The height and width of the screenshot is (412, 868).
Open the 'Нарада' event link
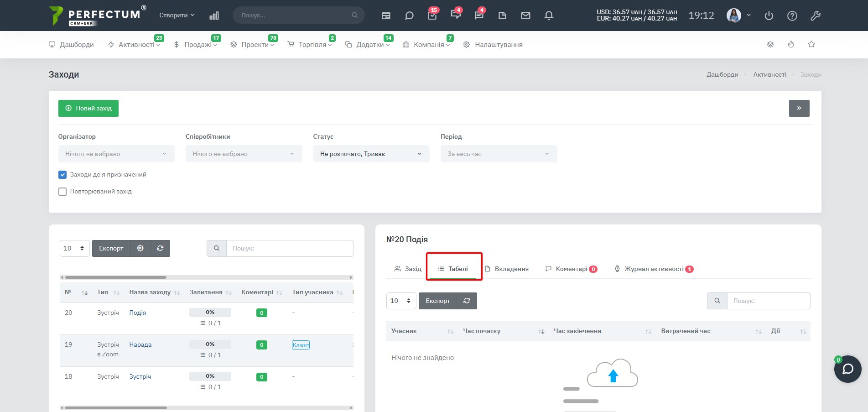pos(140,344)
